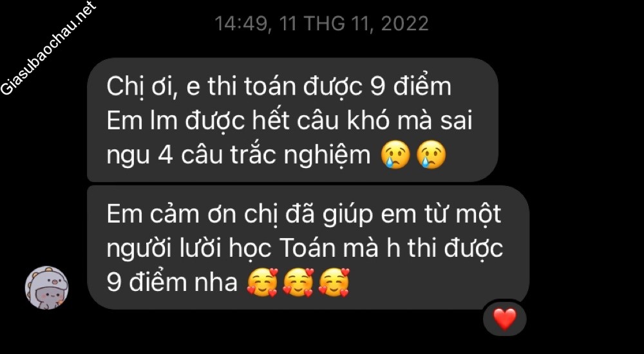
Task: Click the line starting with "Chị ơi"
Action: click(279, 88)
